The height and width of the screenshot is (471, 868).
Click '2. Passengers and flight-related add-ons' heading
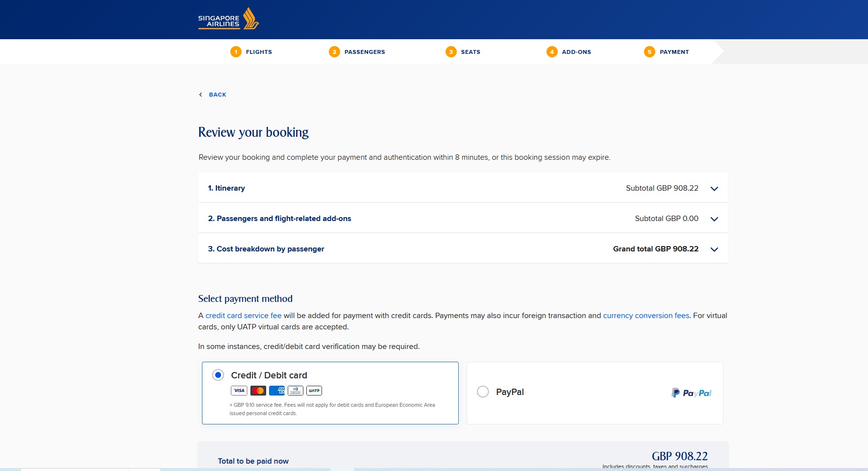pyautogui.click(x=279, y=219)
